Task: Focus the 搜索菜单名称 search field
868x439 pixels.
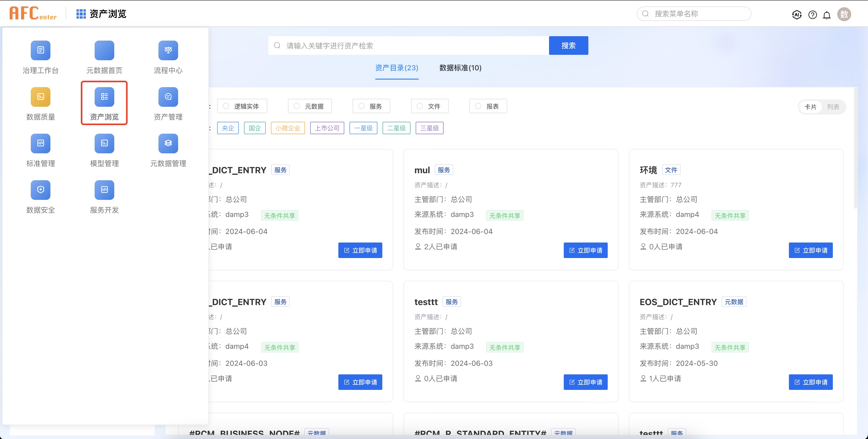Action: click(694, 14)
